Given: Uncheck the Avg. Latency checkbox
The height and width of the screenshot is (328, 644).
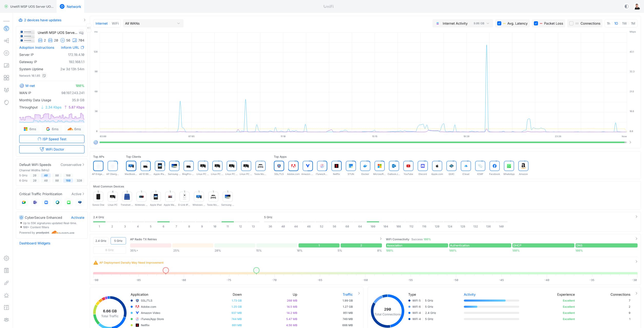Looking at the screenshot, I should coord(499,23).
